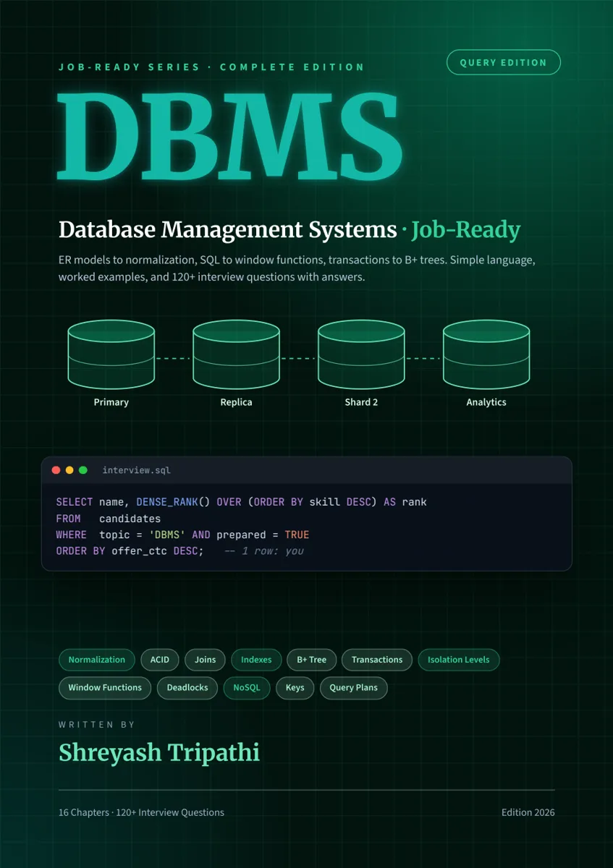Image resolution: width=613 pixels, height=868 pixels.
Task: Click the Shard 2 database cylinder icon
Action: (x=361, y=354)
